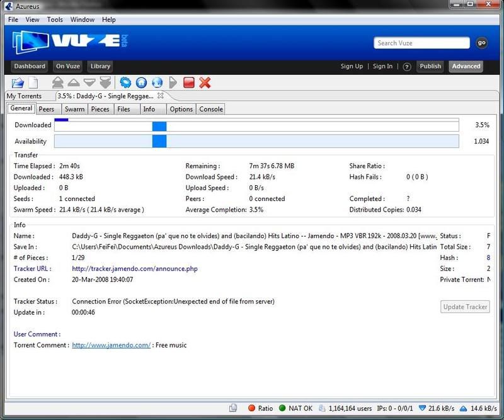The image size is (504, 420).
Task: Open the Help menu
Action: pyautogui.click(x=108, y=20)
